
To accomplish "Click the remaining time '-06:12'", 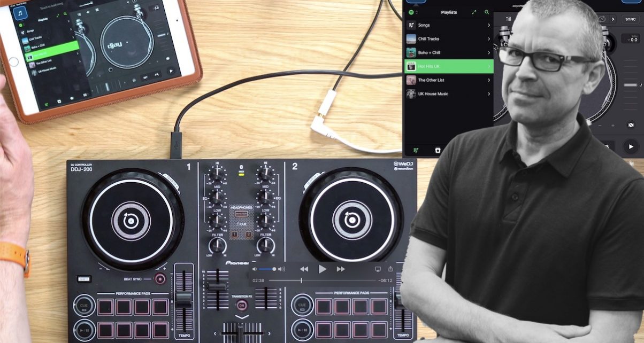I will coord(385,280).
